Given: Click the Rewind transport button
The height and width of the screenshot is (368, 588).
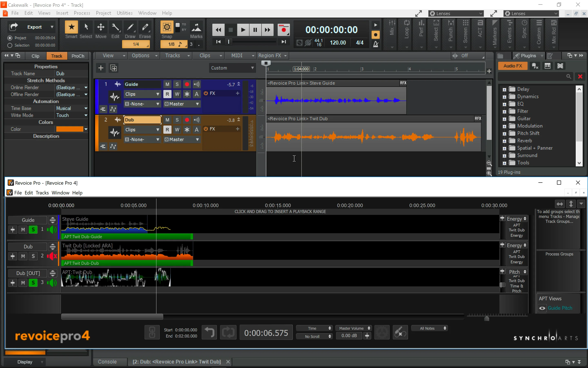Looking at the screenshot, I should [x=218, y=30].
